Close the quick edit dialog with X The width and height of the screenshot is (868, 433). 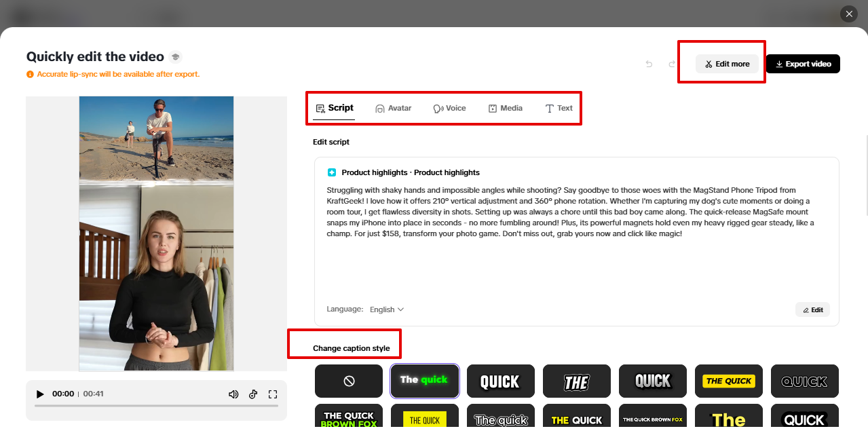click(x=849, y=14)
